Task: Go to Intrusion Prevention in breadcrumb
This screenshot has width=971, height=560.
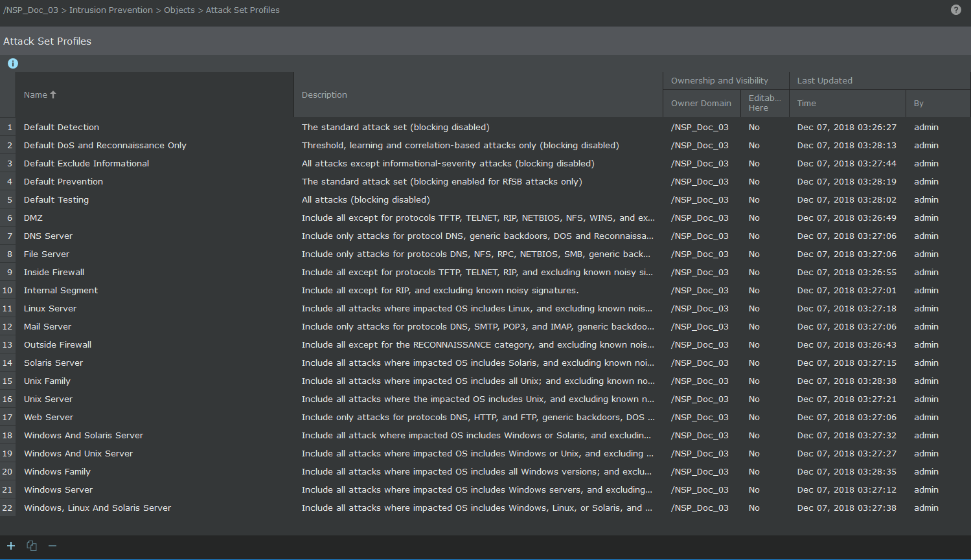Action: pyautogui.click(x=111, y=10)
